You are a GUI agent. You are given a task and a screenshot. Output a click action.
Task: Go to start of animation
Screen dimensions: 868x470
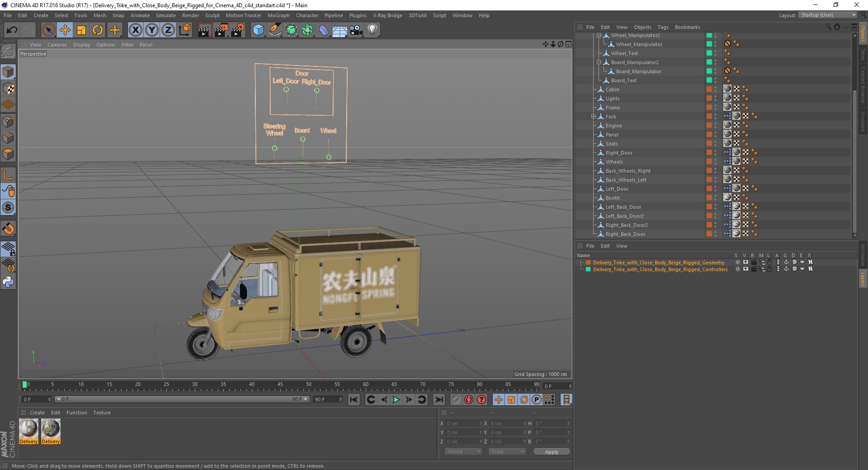[354, 399]
